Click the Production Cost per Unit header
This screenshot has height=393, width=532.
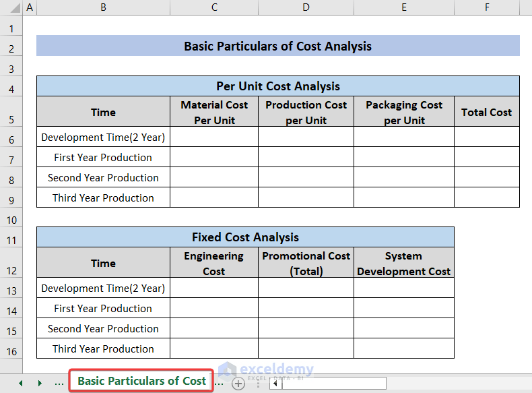306,112
